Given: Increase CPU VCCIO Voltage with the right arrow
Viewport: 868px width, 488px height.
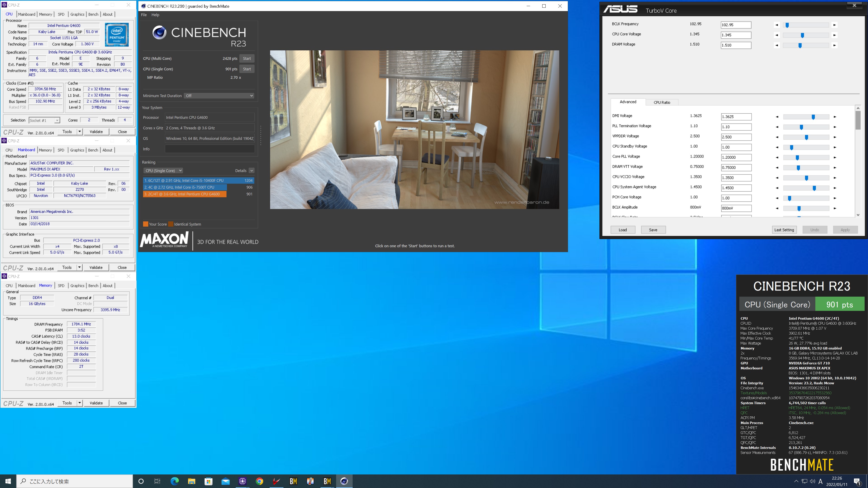Looking at the screenshot, I should [x=835, y=178].
